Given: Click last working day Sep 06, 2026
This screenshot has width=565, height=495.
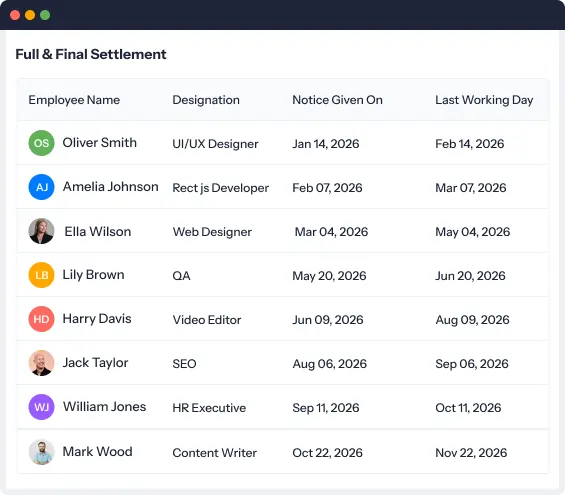Looking at the screenshot, I should (472, 364).
